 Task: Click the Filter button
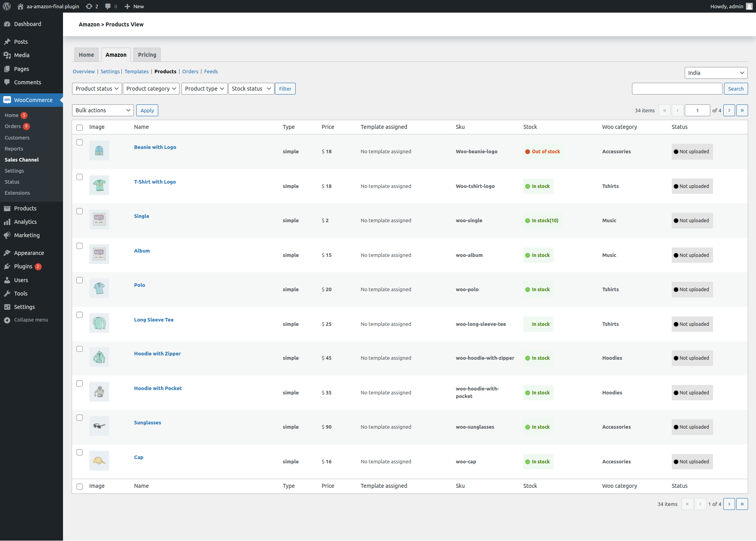(285, 89)
